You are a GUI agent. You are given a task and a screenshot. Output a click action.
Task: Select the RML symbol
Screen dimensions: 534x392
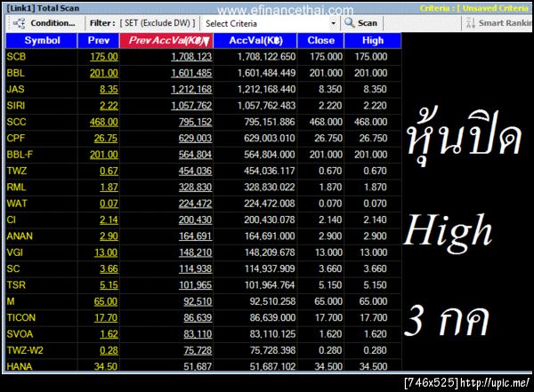16,188
